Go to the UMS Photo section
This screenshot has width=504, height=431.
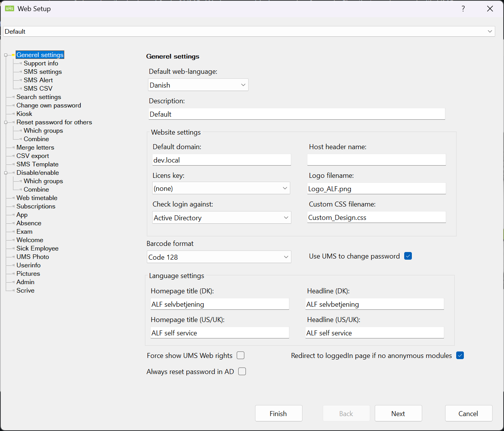(33, 257)
